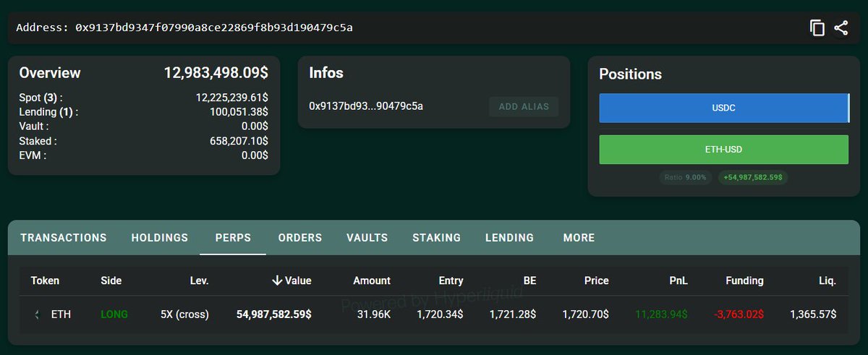Screen dimensions: 868x355
Task: Sort by the Side column header
Action: click(x=111, y=281)
